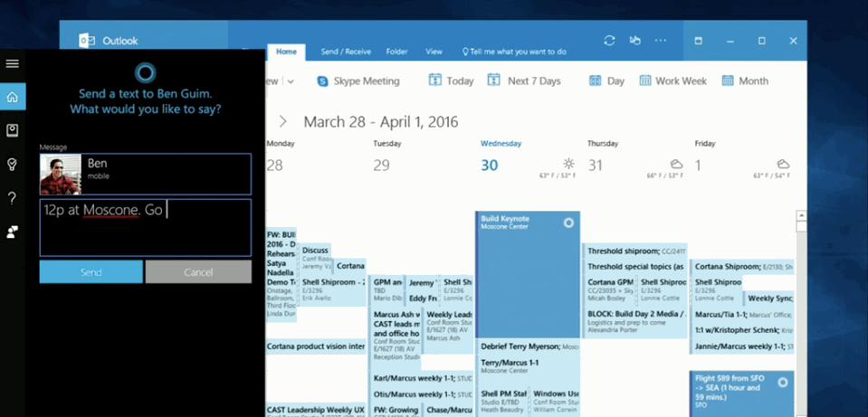The image size is (868, 417).
Task: Select Thursday 31 date header
Action: tap(595, 165)
